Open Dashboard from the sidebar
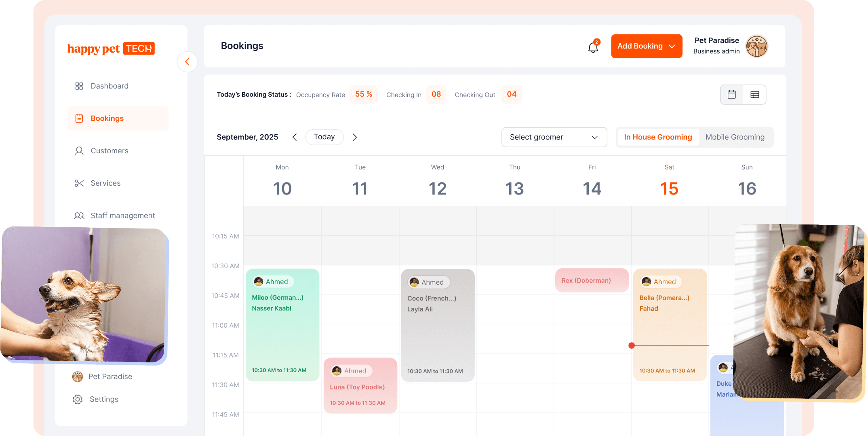 (x=109, y=86)
